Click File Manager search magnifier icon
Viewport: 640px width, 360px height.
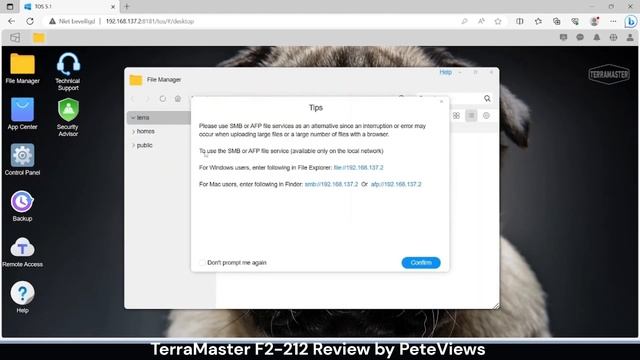(x=487, y=98)
